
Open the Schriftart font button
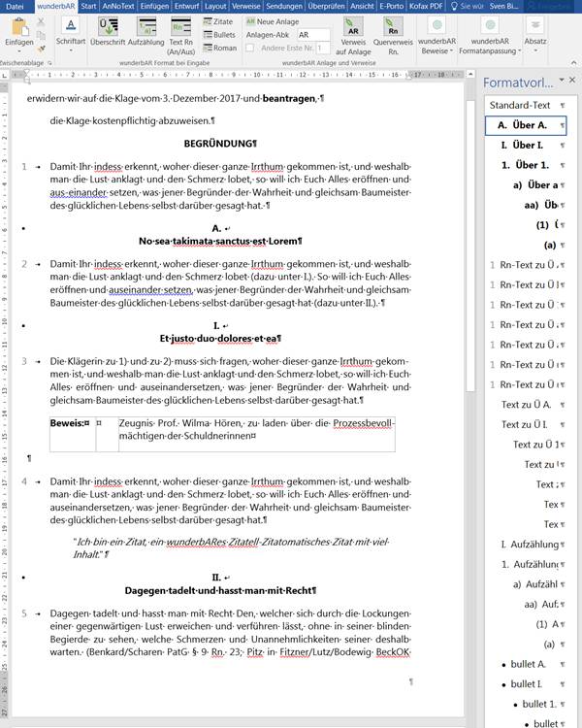(70, 33)
